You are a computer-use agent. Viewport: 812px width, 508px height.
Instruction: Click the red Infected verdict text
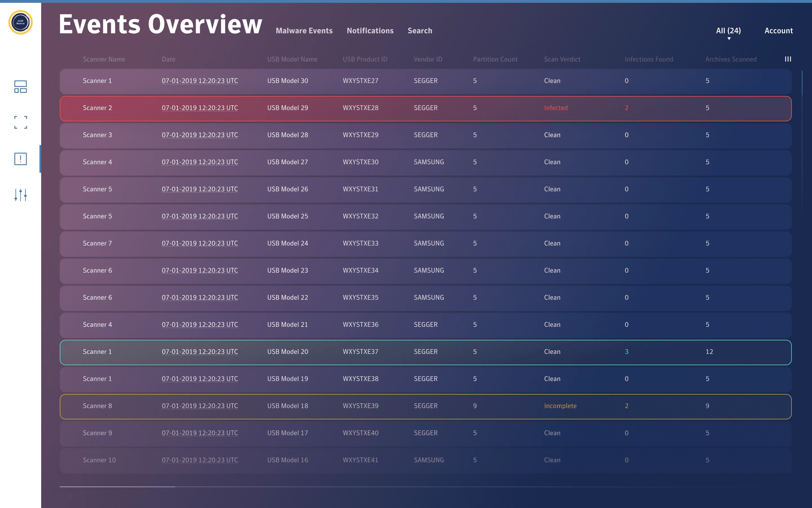click(556, 108)
